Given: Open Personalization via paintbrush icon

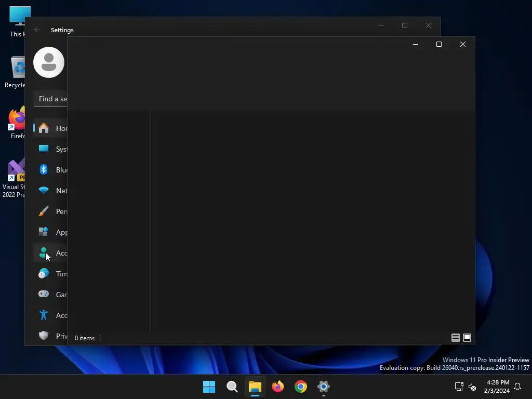Looking at the screenshot, I should [x=44, y=211].
